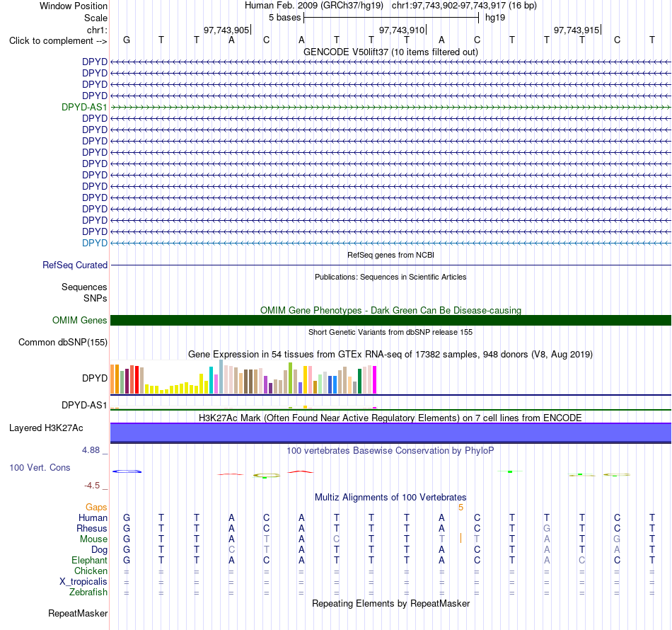Open the 100 Vert. Cons label
Image resolution: width=672 pixels, height=630 pixels.
[40, 467]
